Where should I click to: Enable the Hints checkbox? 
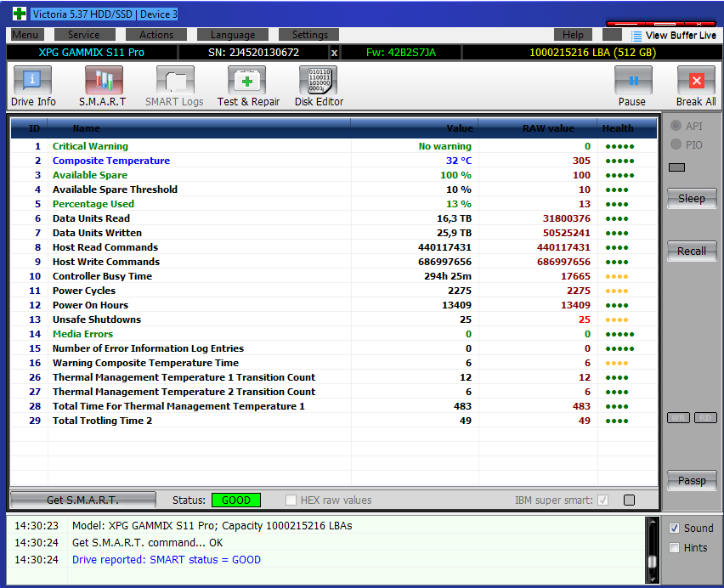[675, 548]
